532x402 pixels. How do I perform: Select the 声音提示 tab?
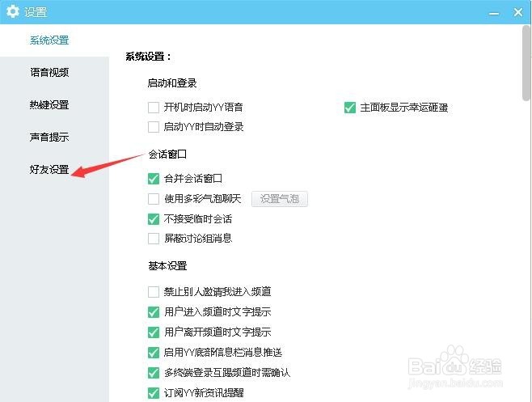49,137
